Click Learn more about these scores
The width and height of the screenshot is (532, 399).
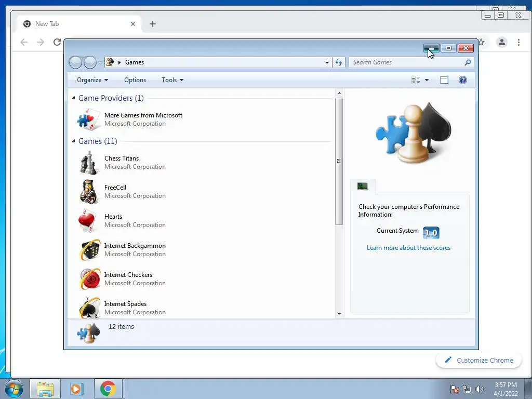[408, 248]
